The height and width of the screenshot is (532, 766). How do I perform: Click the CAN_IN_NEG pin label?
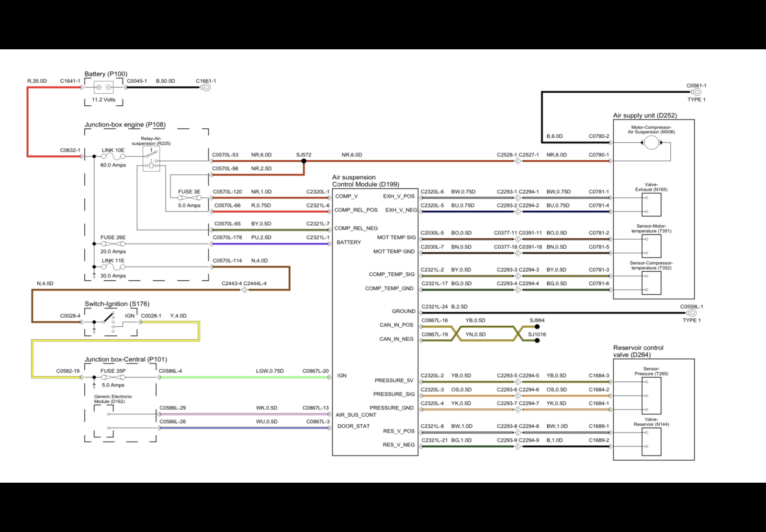tap(396, 339)
